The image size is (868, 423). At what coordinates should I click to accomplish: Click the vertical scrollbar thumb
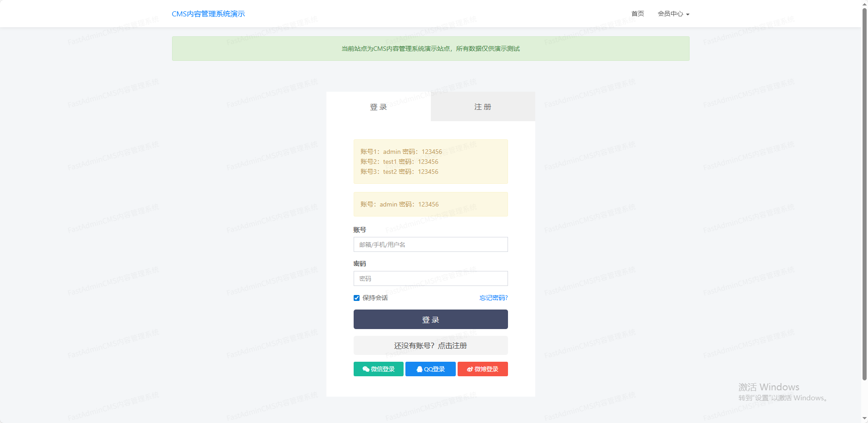864,191
